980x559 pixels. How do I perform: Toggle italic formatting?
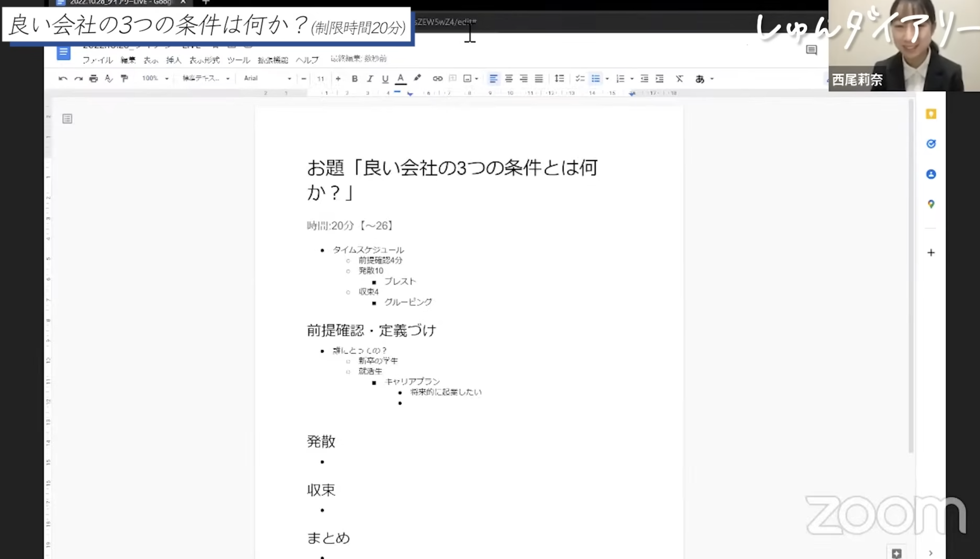[x=370, y=79]
